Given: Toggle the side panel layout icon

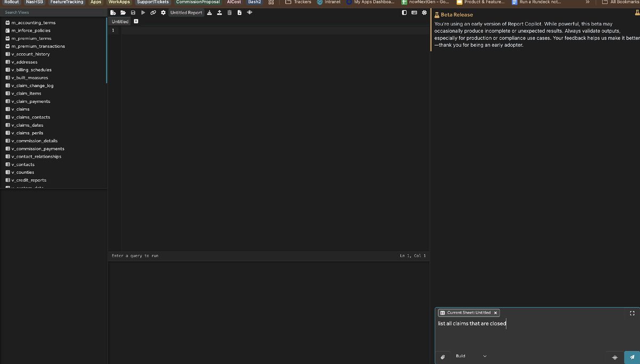Looking at the screenshot, I should [404, 12].
